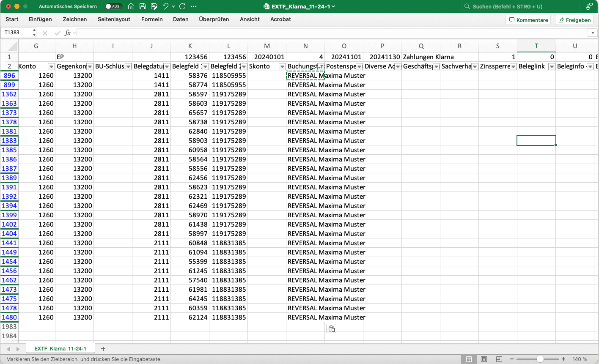The width and height of the screenshot is (599, 364).
Task: Click the Redo icon in title bar
Action: pos(182,6)
